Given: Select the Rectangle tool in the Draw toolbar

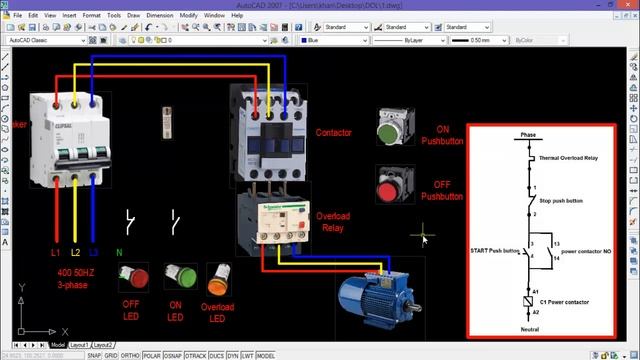Looking at the screenshot, I should click(x=5, y=98).
